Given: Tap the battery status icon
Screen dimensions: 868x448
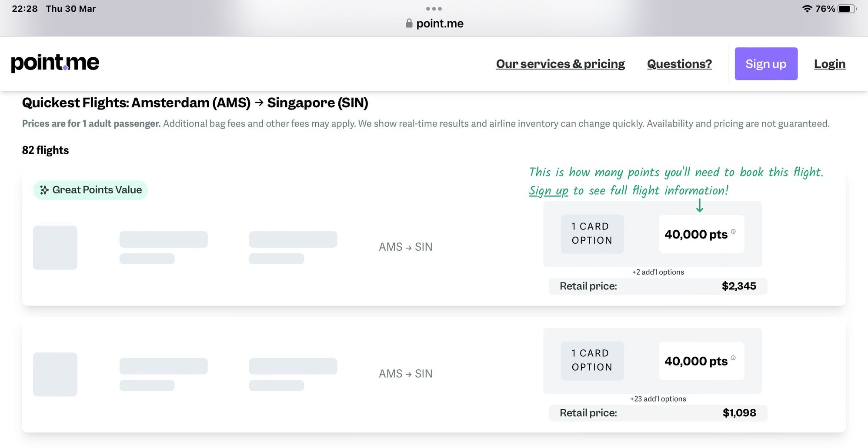Looking at the screenshot, I should pyautogui.click(x=847, y=9).
